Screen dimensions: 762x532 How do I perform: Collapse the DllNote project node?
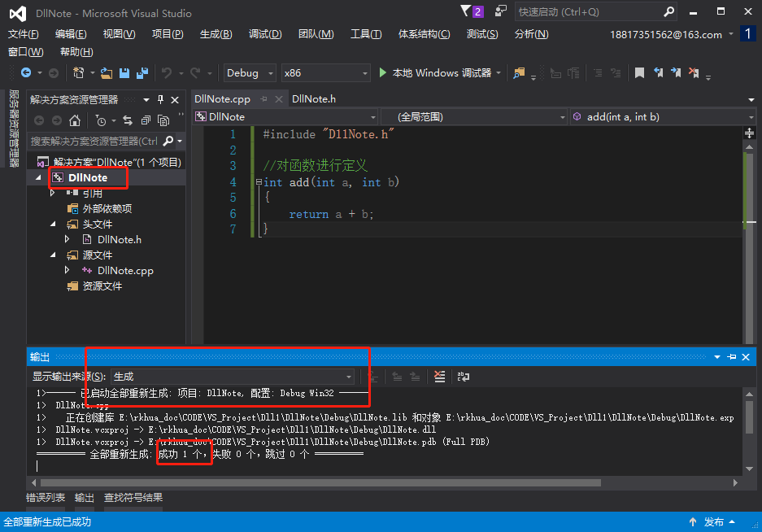(x=38, y=178)
